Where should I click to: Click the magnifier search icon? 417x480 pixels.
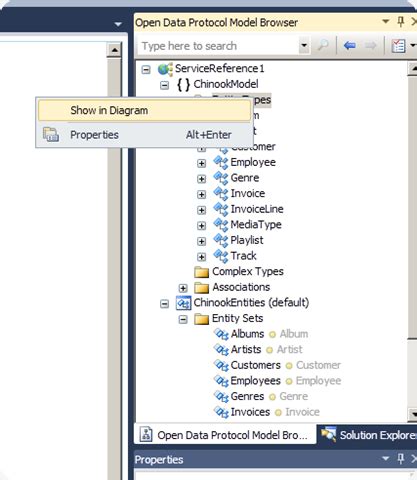tap(323, 46)
